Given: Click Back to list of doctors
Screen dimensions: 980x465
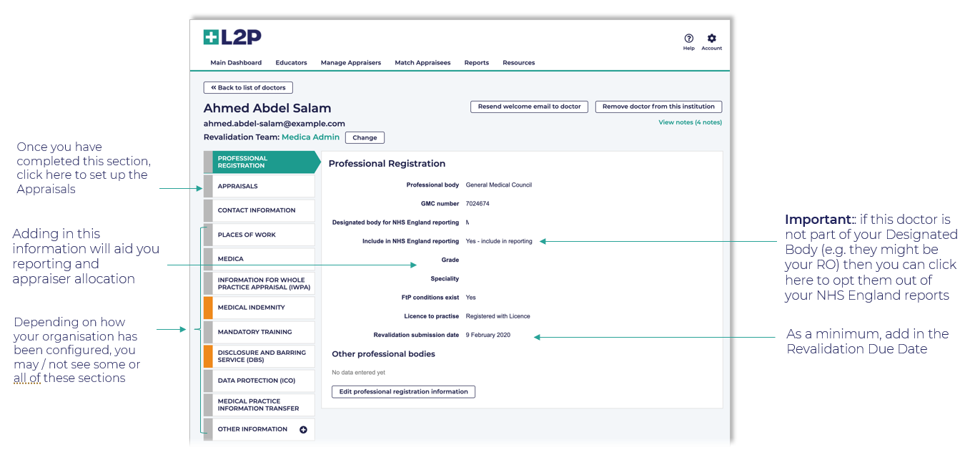Looking at the screenshot, I should point(248,87).
